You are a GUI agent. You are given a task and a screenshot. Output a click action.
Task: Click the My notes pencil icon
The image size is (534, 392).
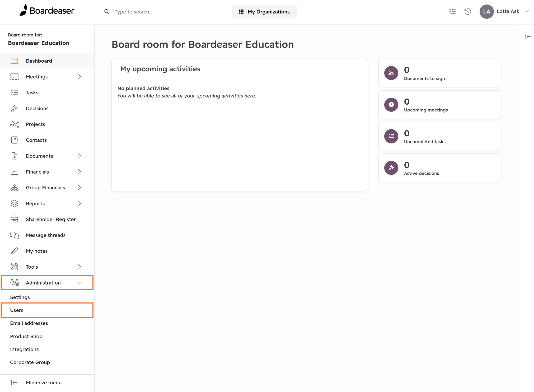[14, 251]
